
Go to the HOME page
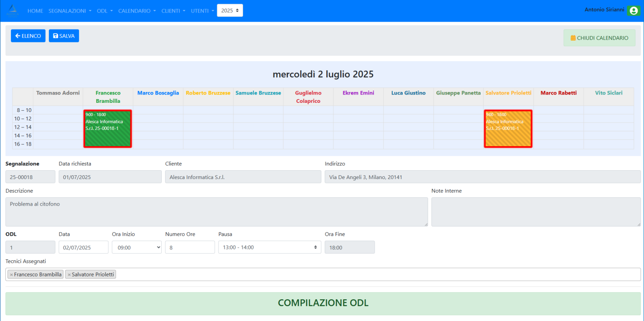pos(35,11)
